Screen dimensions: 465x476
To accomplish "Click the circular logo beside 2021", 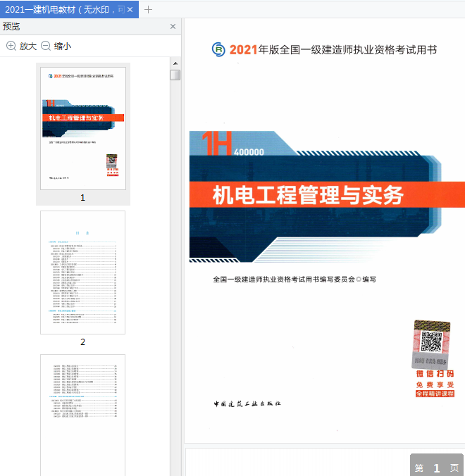I will pyautogui.click(x=218, y=49).
